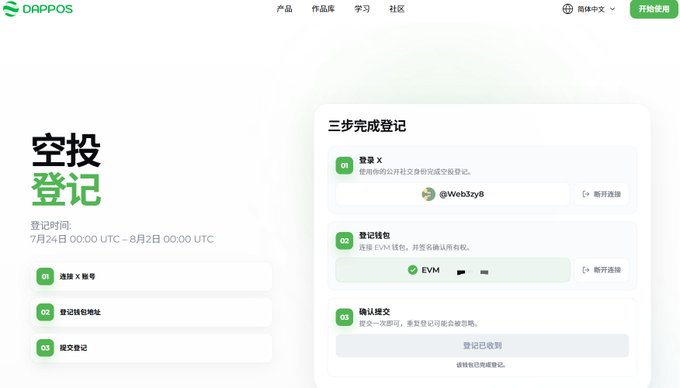
Task: Expand the 简体中文 language dropdown
Action: tap(596, 9)
